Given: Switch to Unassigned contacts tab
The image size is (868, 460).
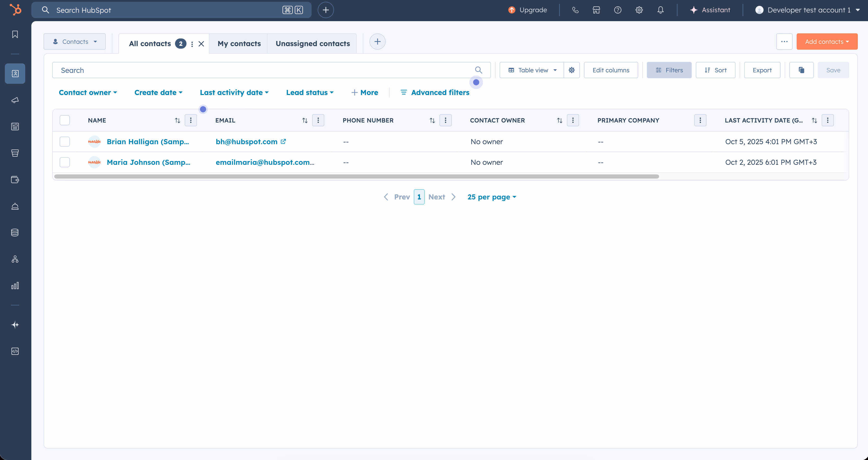Looking at the screenshot, I should click(312, 44).
